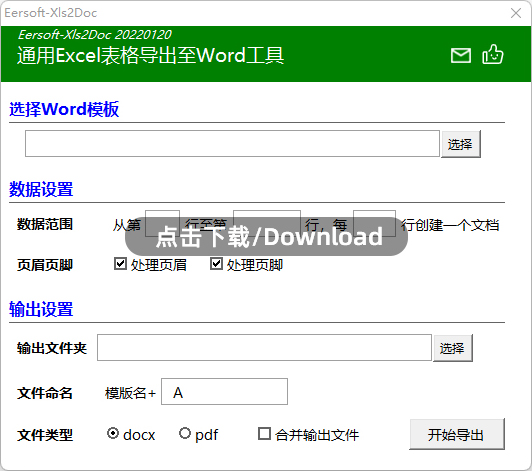Select the docx file type radio
Image resolution: width=532 pixels, height=471 pixels.
[113, 433]
